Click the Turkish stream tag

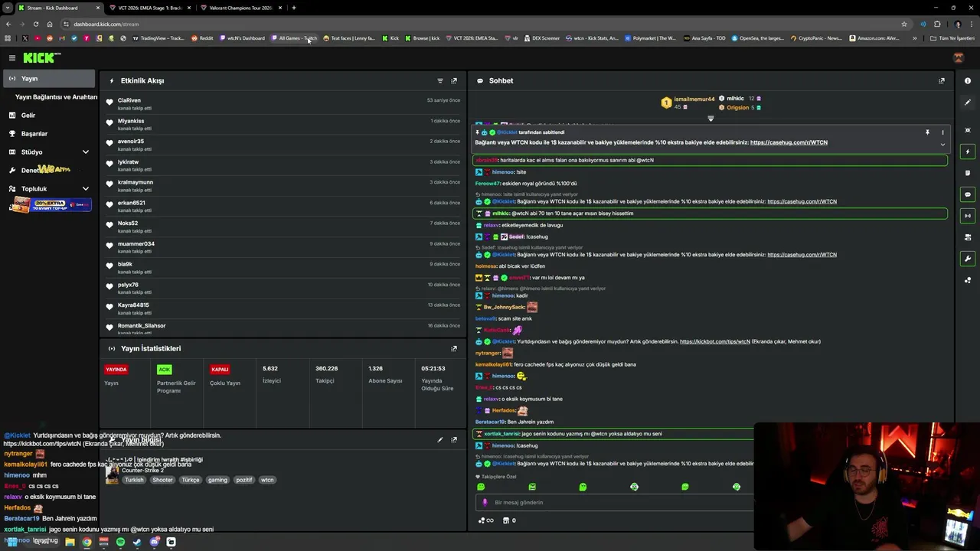[134, 480]
